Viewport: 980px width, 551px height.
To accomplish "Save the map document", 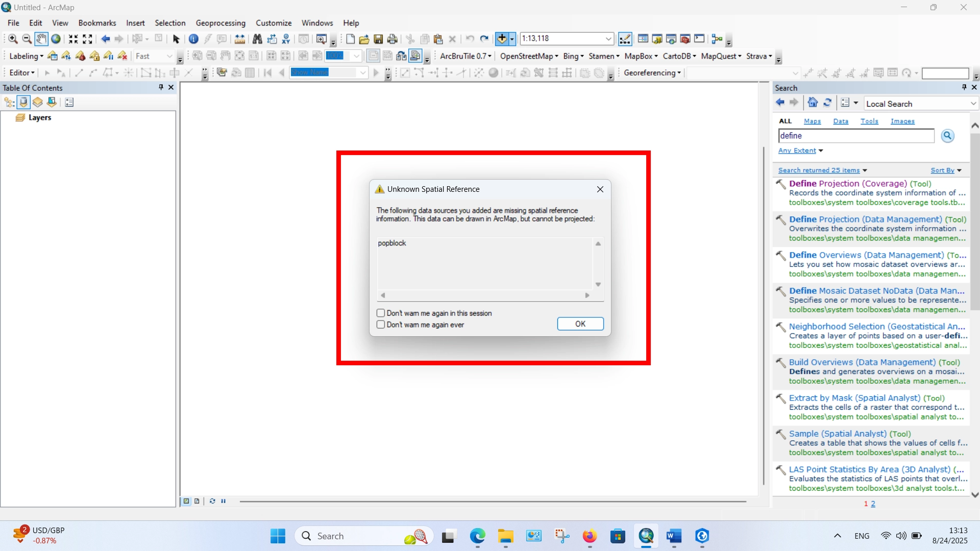I will [x=378, y=39].
